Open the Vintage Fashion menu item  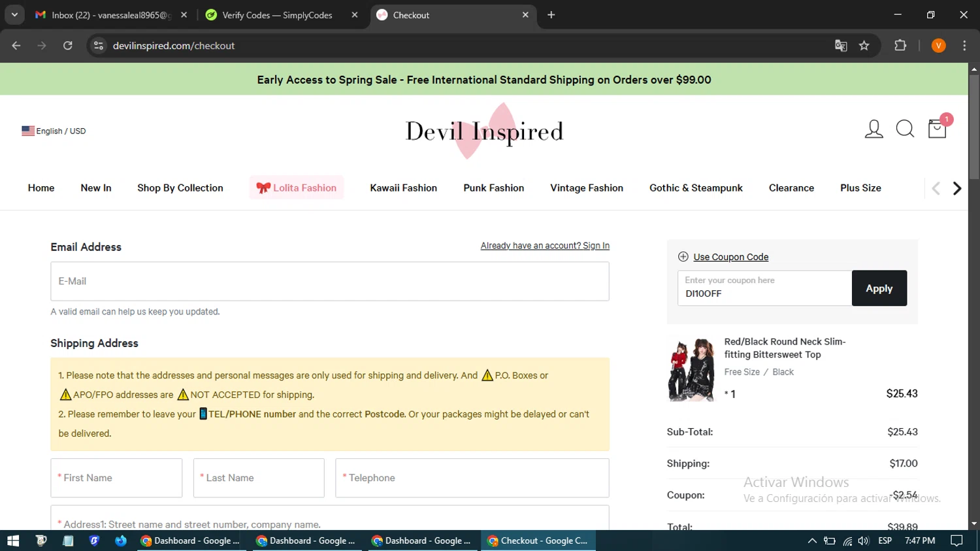coord(587,188)
